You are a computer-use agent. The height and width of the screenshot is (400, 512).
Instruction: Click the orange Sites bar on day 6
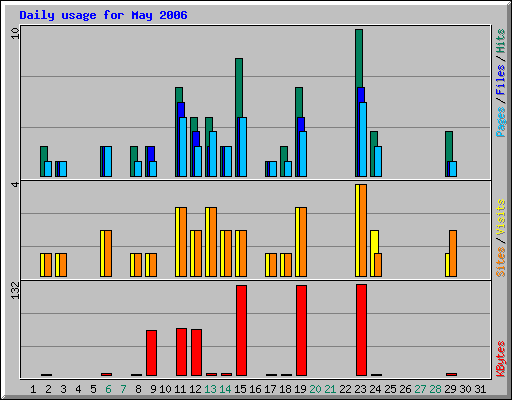[x=108, y=253]
